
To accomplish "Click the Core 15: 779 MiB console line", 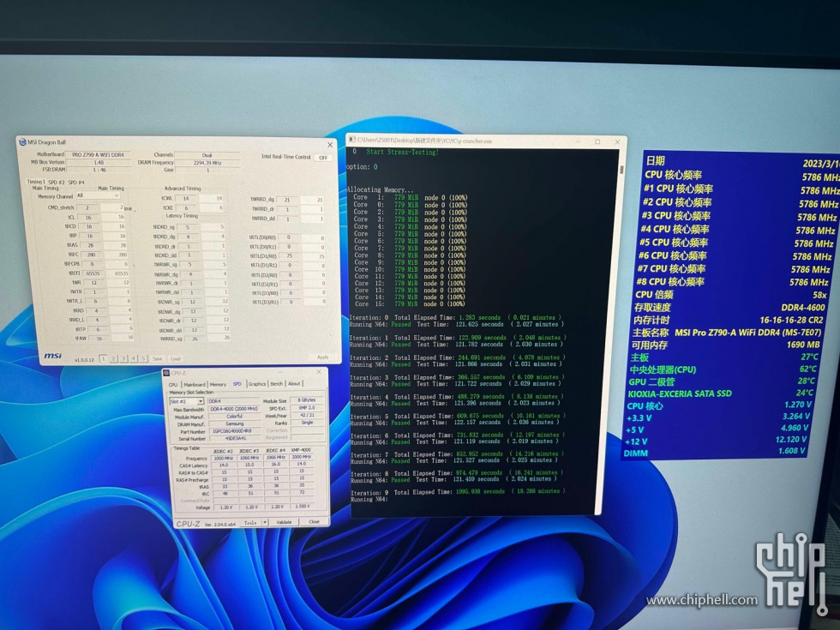I will pos(409,303).
